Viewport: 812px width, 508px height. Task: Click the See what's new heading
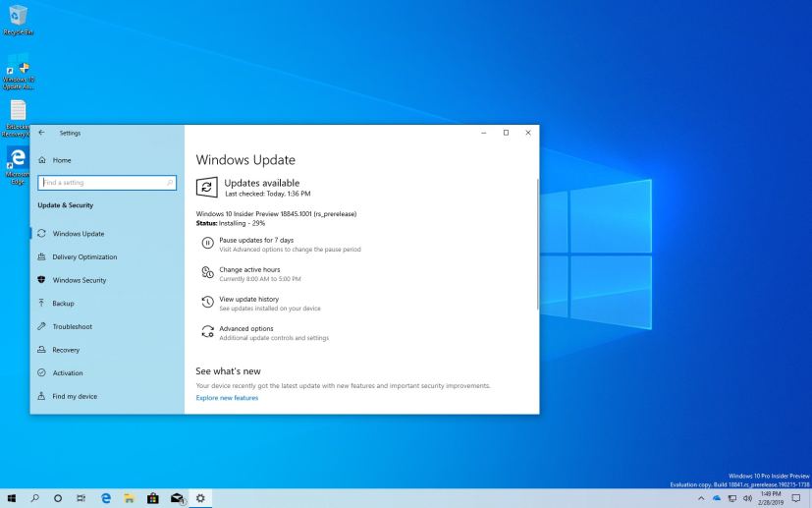(x=228, y=371)
